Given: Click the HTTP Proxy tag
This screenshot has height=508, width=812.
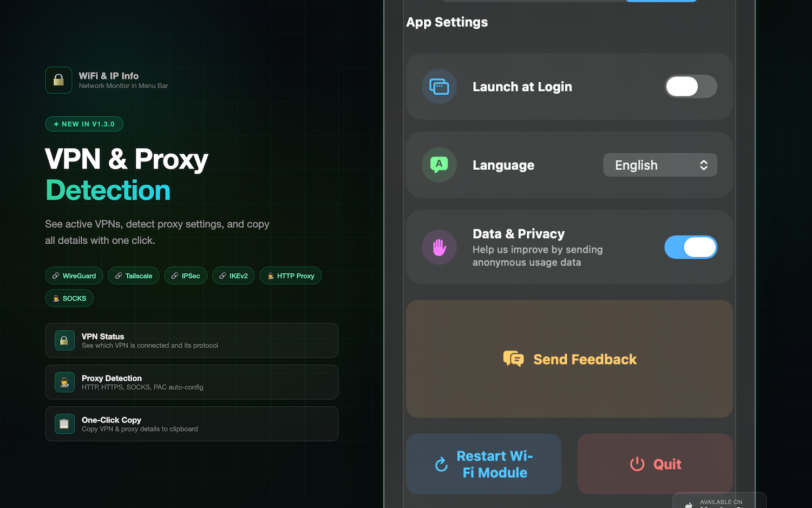Looking at the screenshot, I should point(291,276).
